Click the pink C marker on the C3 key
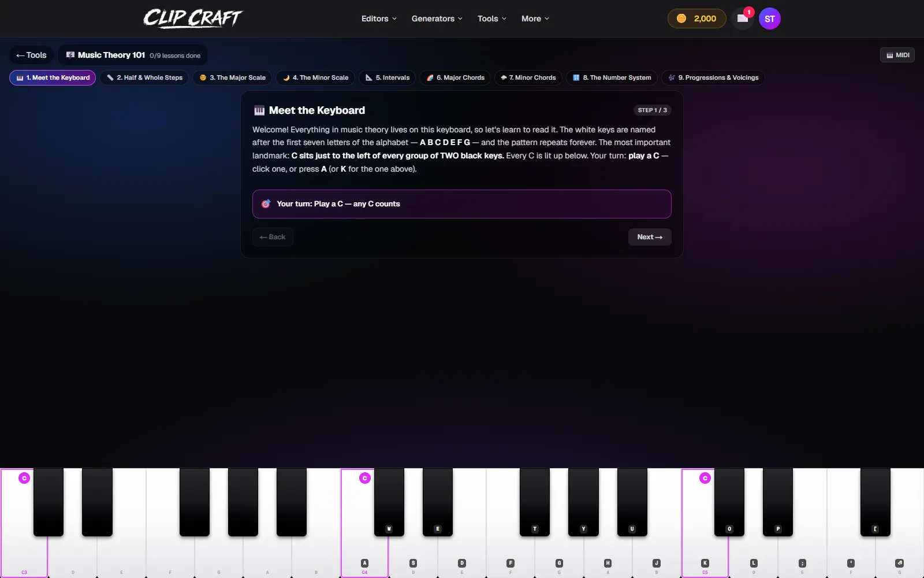The image size is (924, 578). (x=24, y=478)
